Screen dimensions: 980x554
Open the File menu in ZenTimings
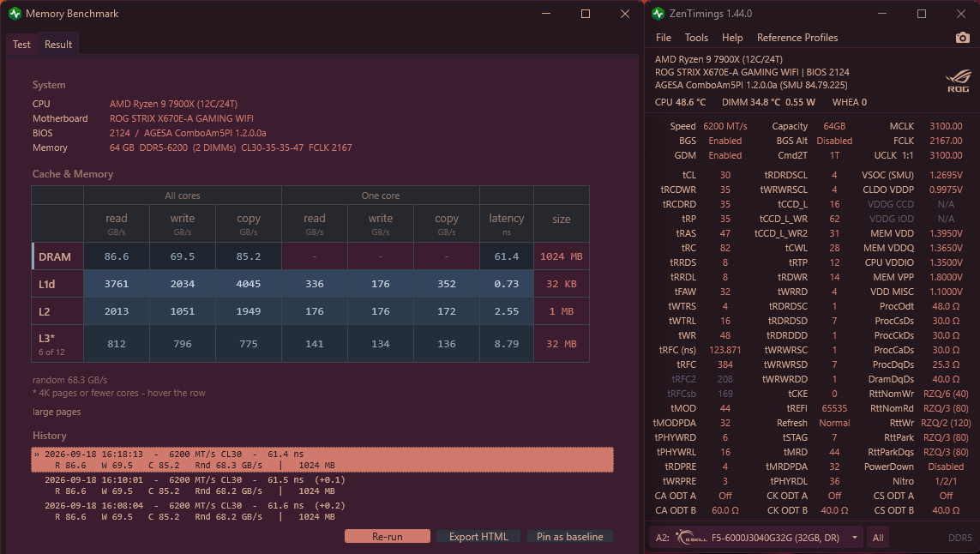[x=663, y=38]
